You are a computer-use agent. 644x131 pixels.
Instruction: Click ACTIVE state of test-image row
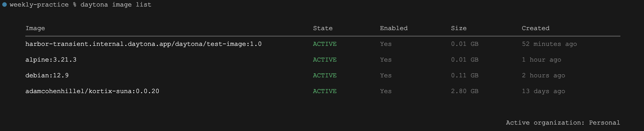coord(325,44)
